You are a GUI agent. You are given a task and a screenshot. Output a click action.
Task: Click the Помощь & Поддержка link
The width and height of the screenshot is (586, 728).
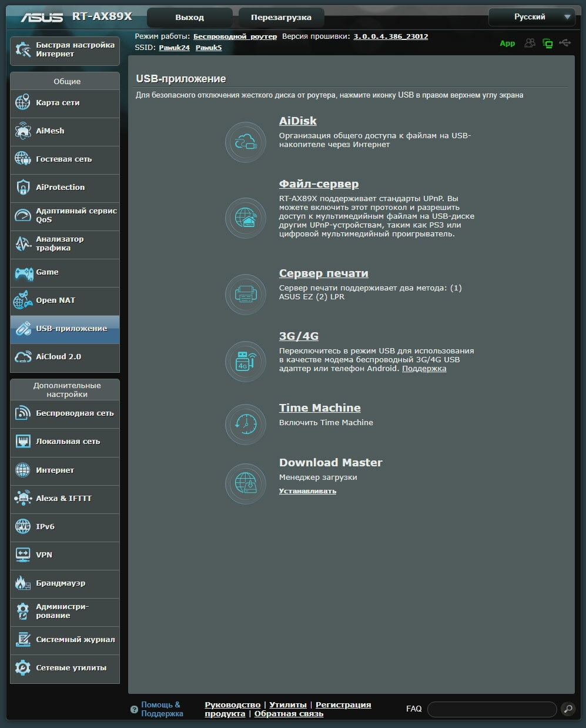[162, 709]
